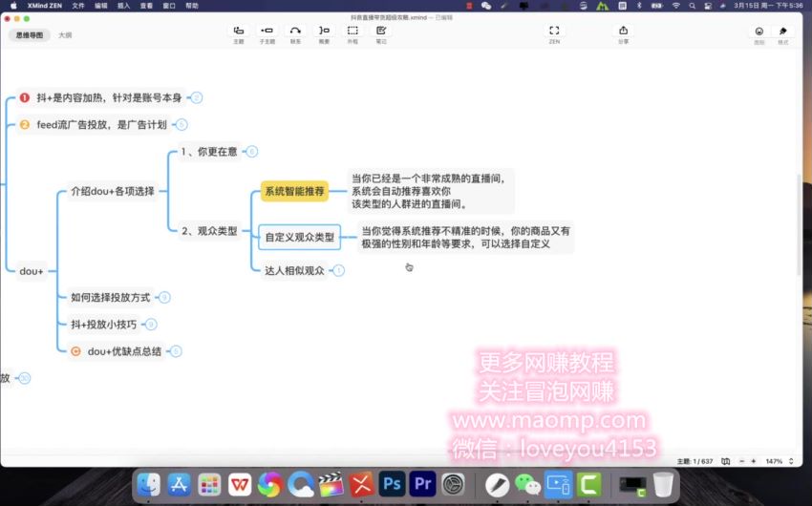The height and width of the screenshot is (506, 812).
Task: Open System Preferences from the Dock
Action: click(x=453, y=485)
